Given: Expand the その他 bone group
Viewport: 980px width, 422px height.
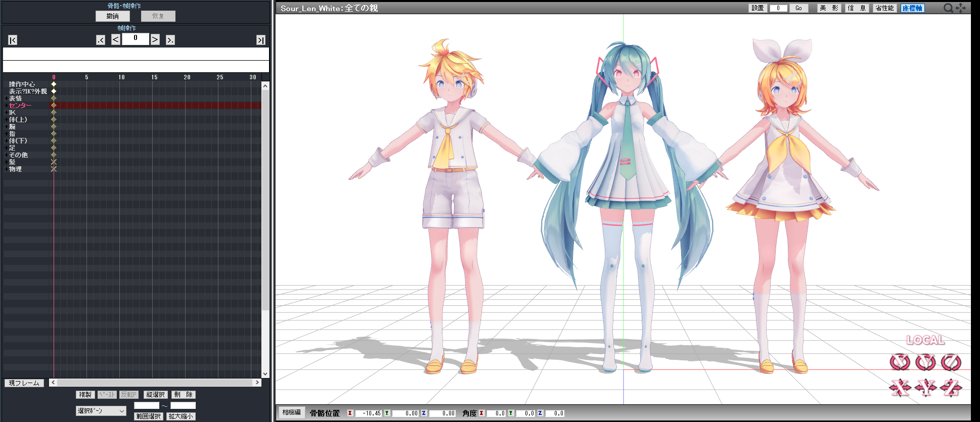Looking at the screenshot, I should [x=6, y=155].
